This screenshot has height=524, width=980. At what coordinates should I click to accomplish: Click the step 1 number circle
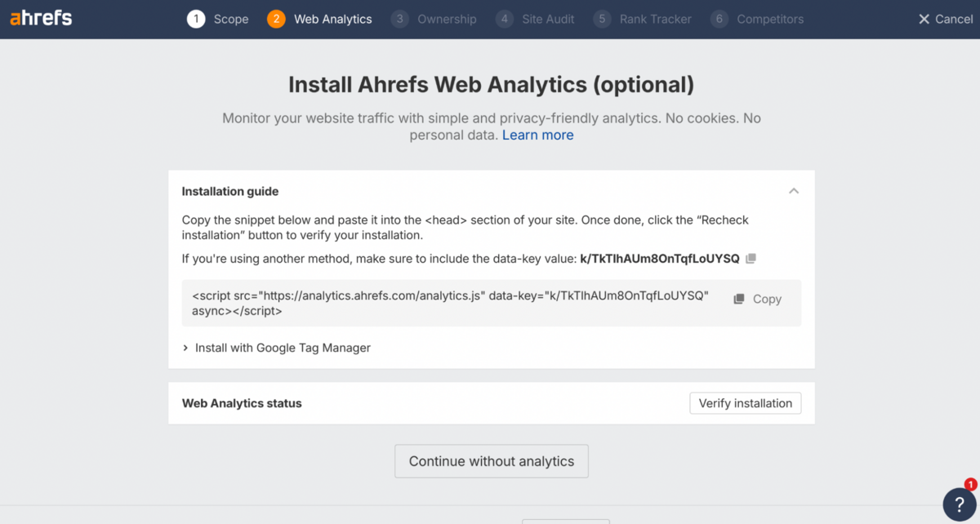click(x=195, y=19)
